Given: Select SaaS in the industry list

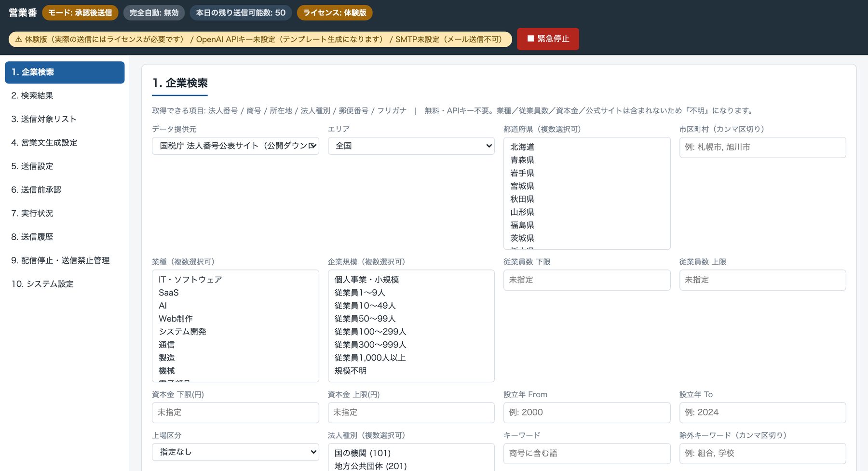Looking at the screenshot, I should (x=235, y=293).
